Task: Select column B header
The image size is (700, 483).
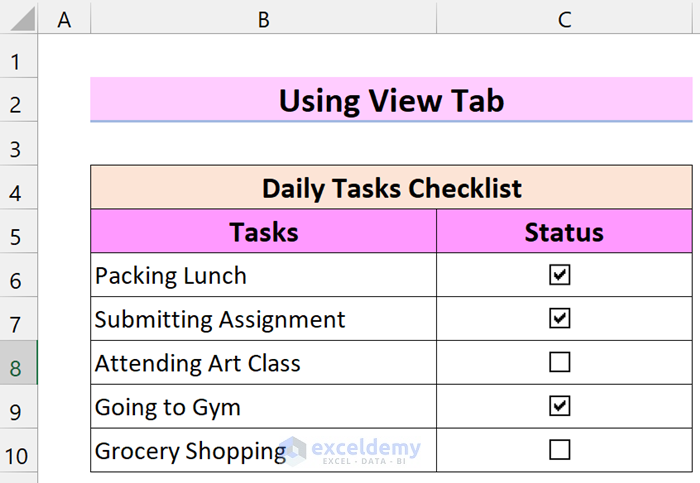Action: (x=263, y=18)
